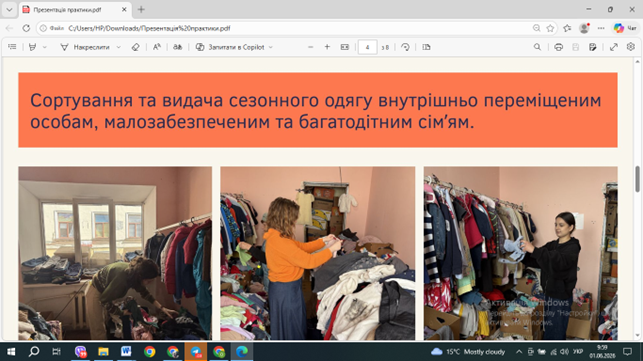Print the PDF document
Viewport: 643px width, 361px height.
pyautogui.click(x=559, y=47)
